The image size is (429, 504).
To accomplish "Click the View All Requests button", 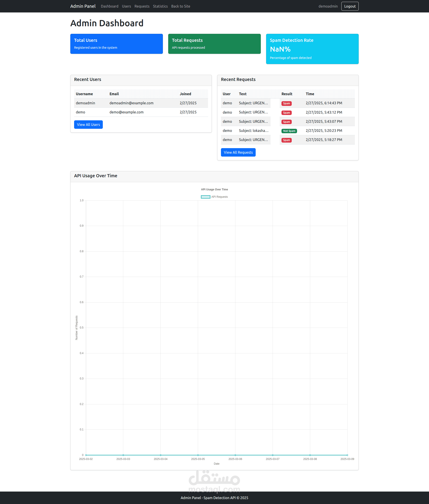I will [238, 152].
